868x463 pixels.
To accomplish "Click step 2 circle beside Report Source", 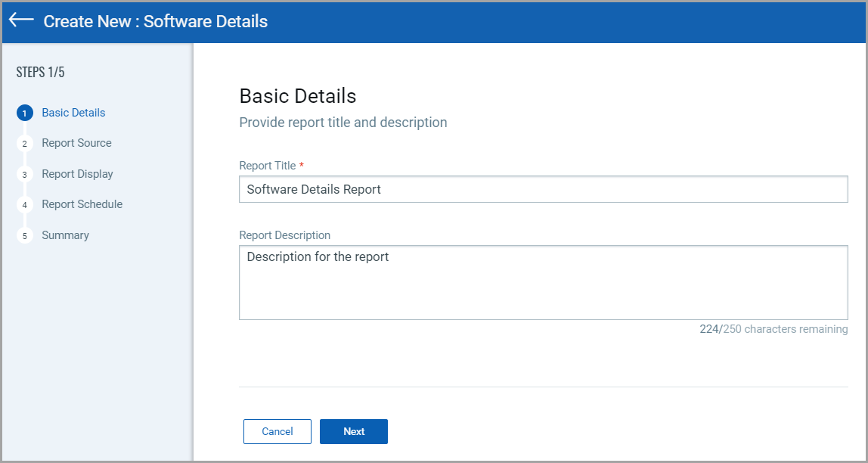I will (24, 143).
